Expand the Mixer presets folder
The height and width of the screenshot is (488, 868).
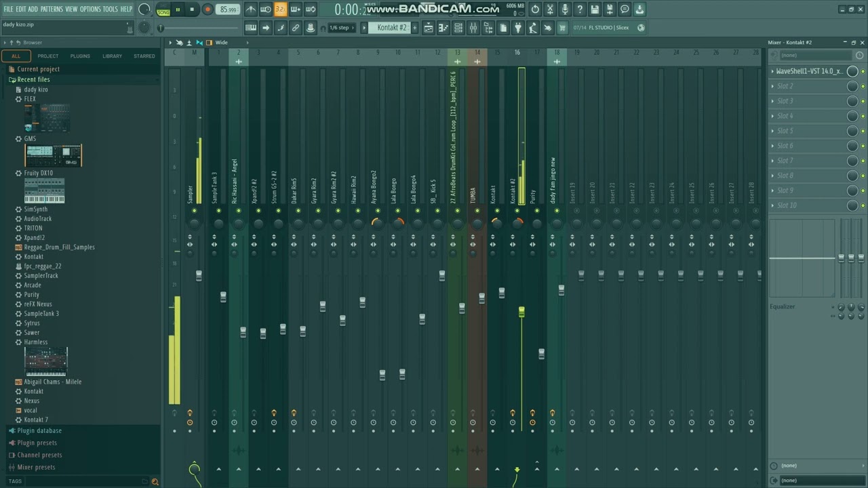point(36,467)
